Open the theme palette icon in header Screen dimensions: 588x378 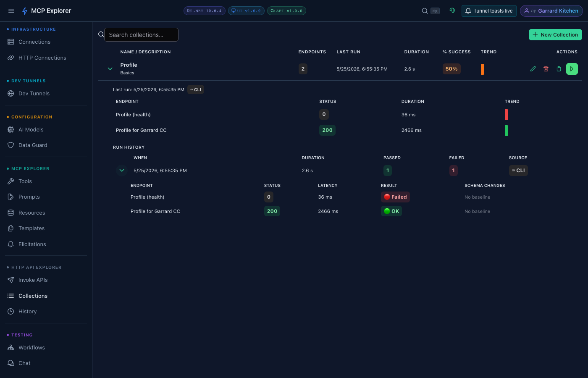point(452,10)
